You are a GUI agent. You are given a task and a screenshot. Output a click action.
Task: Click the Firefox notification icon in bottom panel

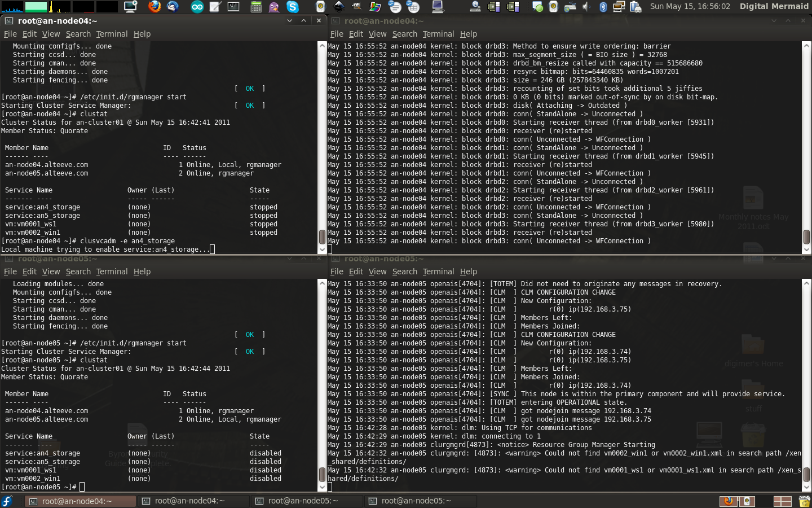point(728,501)
